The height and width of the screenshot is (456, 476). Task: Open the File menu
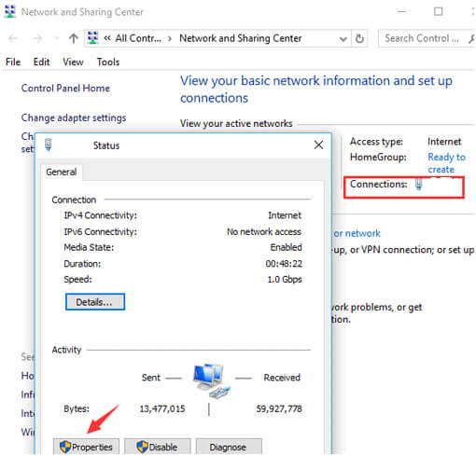[x=13, y=62]
